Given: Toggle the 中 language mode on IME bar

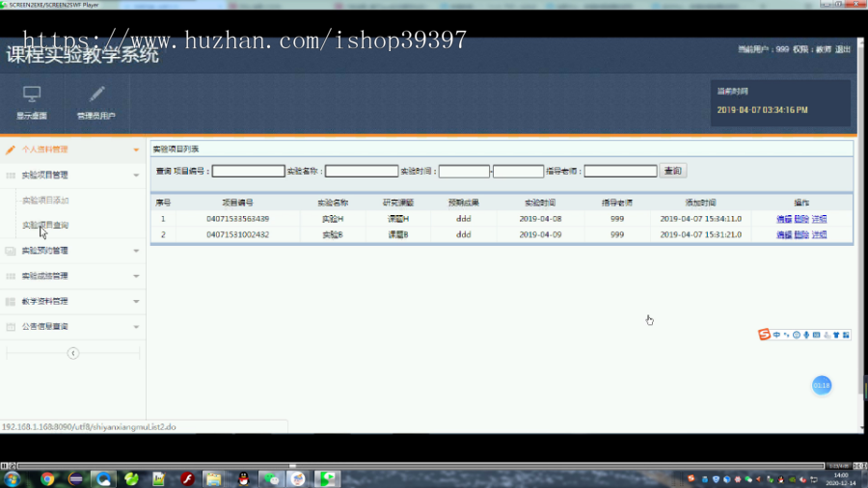Looking at the screenshot, I should pos(776,335).
